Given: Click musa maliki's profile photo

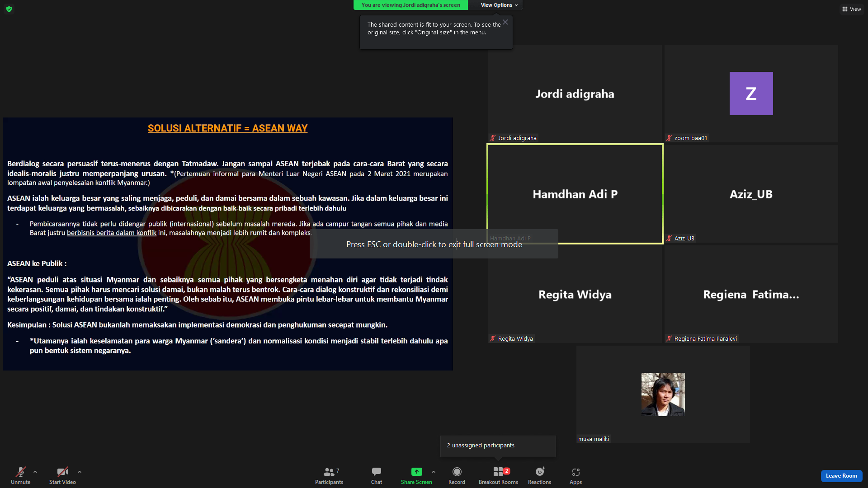Looking at the screenshot, I should pyautogui.click(x=663, y=394).
